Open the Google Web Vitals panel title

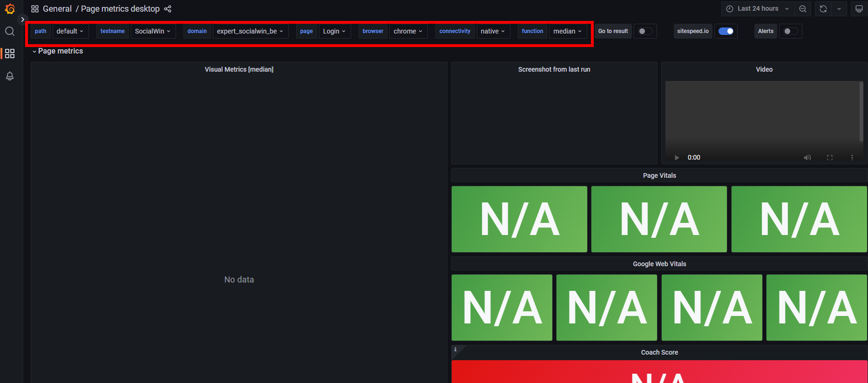tap(659, 264)
